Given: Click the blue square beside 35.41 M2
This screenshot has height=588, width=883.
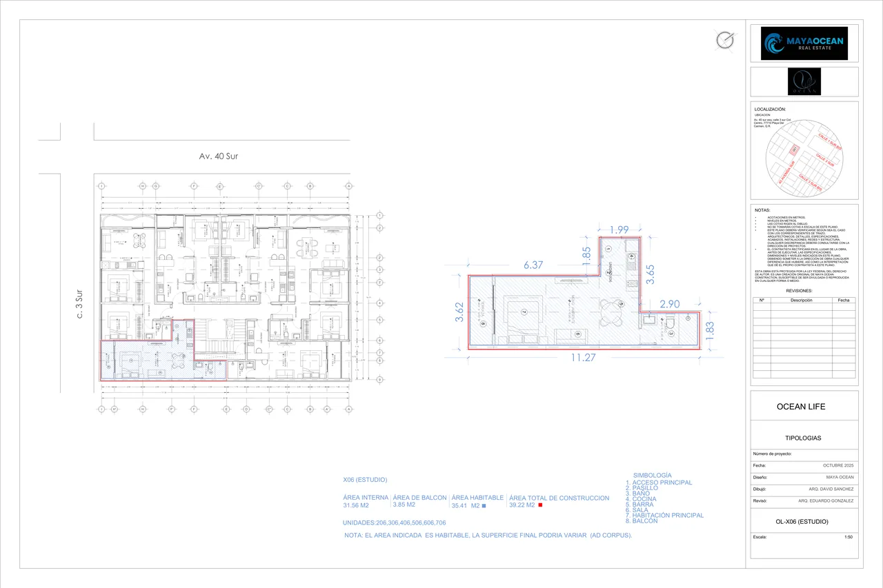Looking at the screenshot, I should [x=484, y=506].
